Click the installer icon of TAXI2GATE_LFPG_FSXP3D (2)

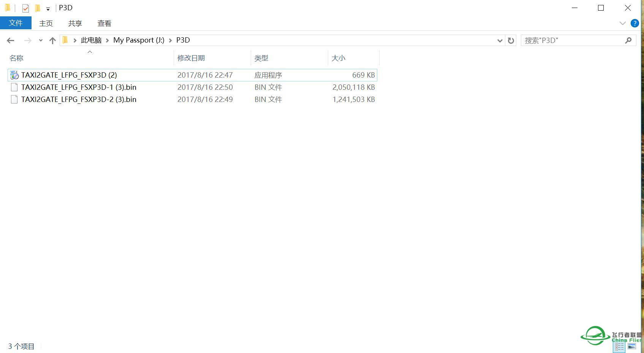14,75
